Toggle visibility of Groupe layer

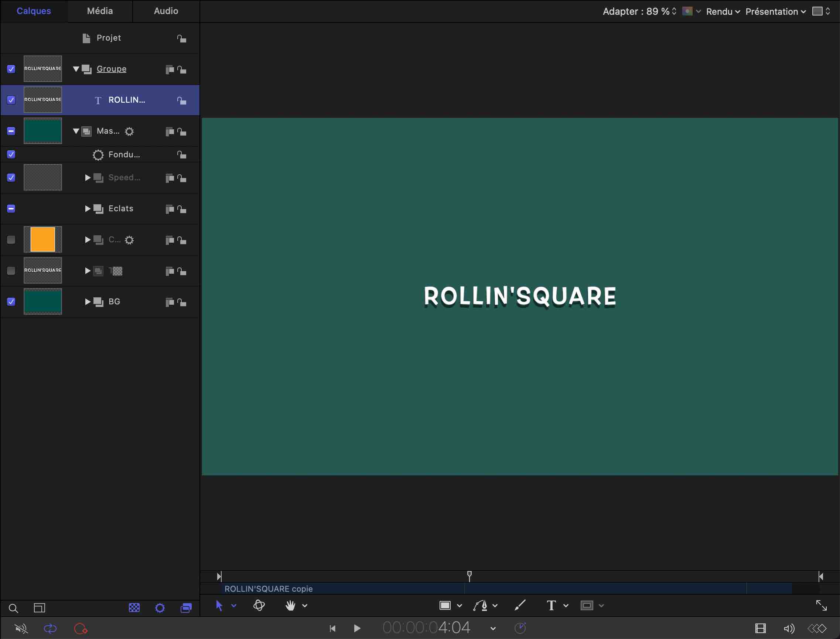(11, 69)
